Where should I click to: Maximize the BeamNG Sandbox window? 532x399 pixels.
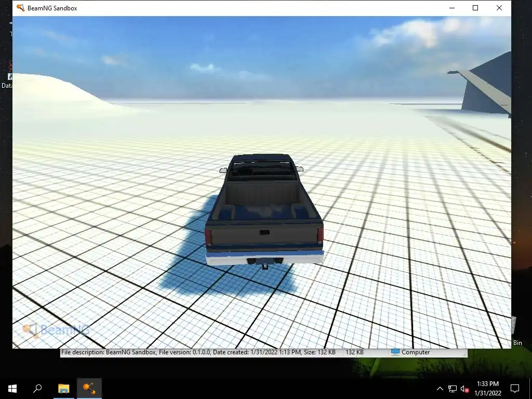click(x=475, y=8)
